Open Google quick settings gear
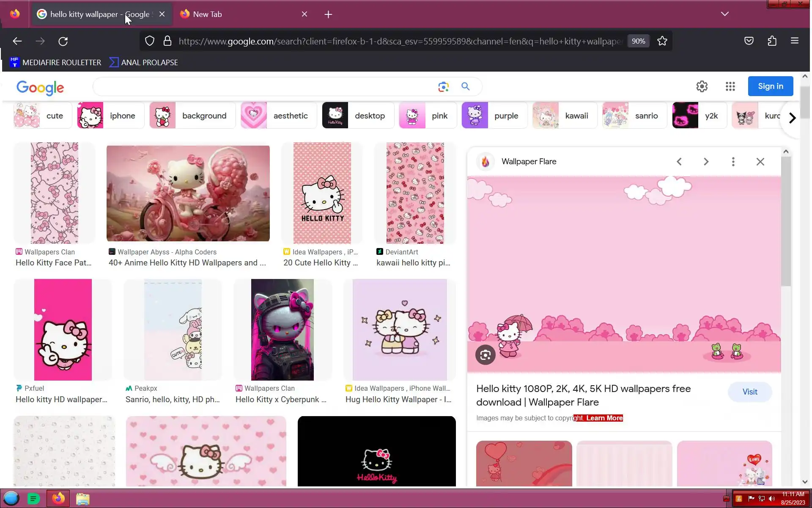Screen dimensions: 812x508 (x=702, y=86)
